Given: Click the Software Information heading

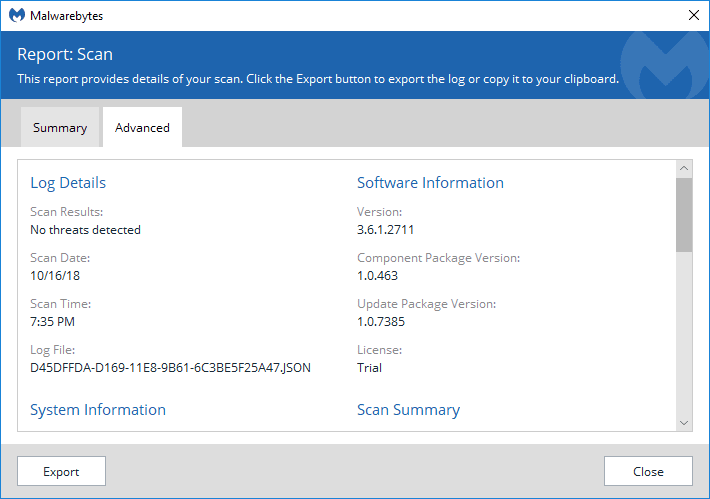Looking at the screenshot, I should (x=430, y=183).
